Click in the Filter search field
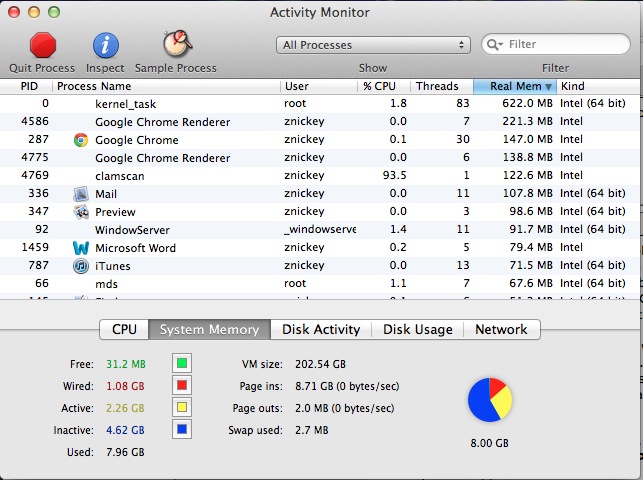 (x=556, y=44)
